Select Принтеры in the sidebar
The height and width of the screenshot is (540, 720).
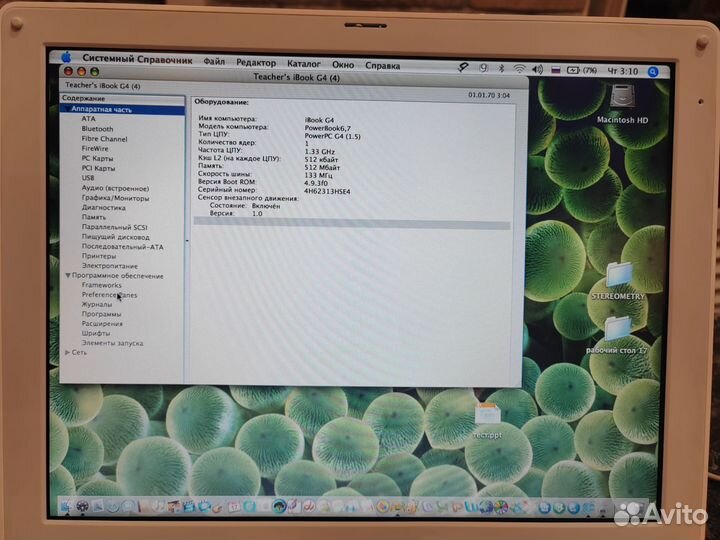[99, 256]
